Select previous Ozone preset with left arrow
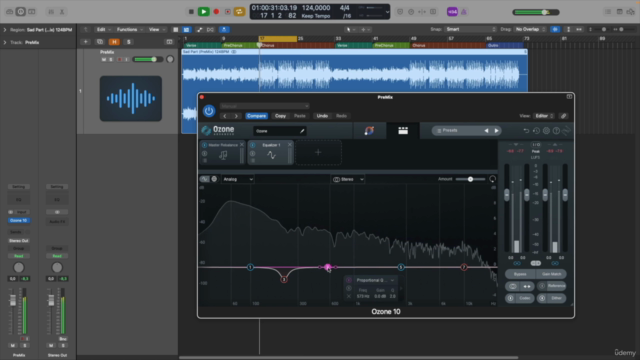640x360 pixels. (486, 131)
